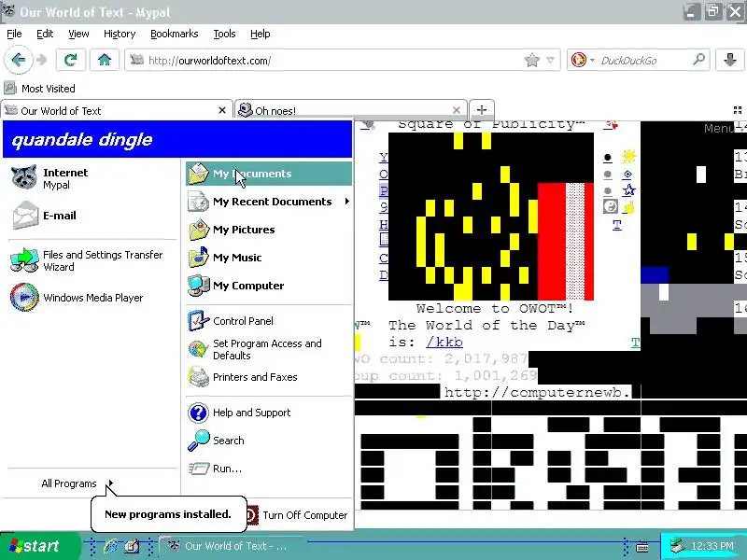Open the Downloads arrow button
The width and height of the screenshot is (747, 560).
(729, 60)
